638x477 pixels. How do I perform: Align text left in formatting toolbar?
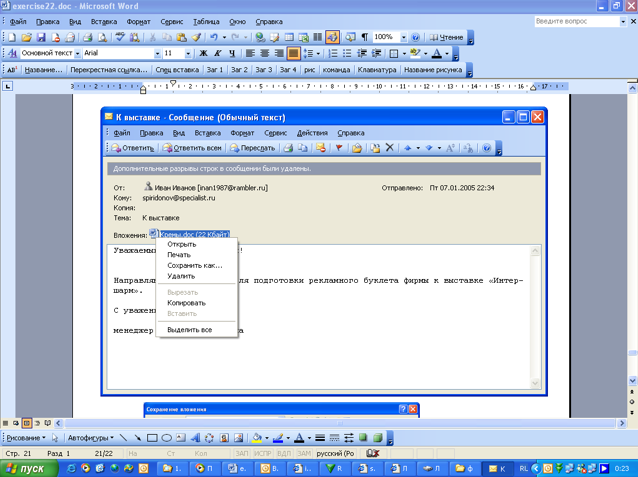250,53
